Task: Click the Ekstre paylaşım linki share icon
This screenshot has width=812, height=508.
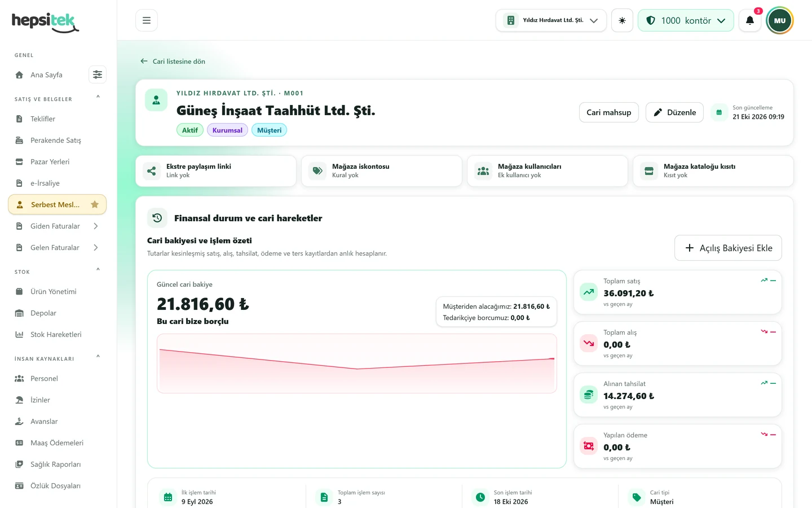Action: (x=152, y=171)
